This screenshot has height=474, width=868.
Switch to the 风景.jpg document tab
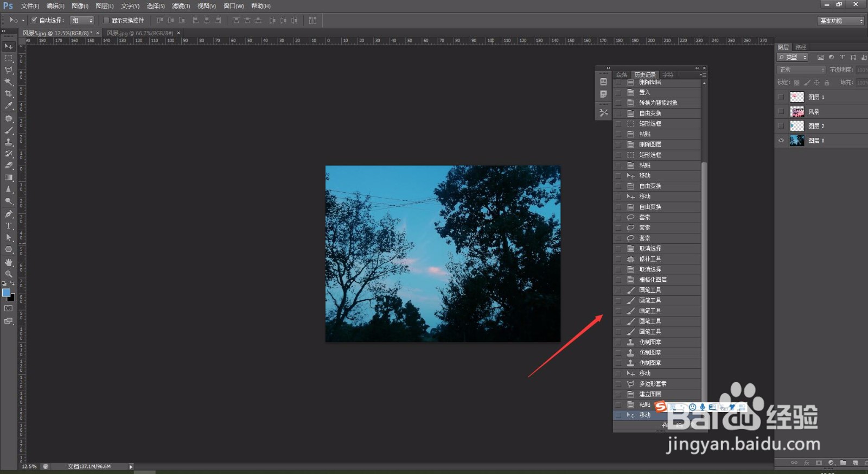139,33
